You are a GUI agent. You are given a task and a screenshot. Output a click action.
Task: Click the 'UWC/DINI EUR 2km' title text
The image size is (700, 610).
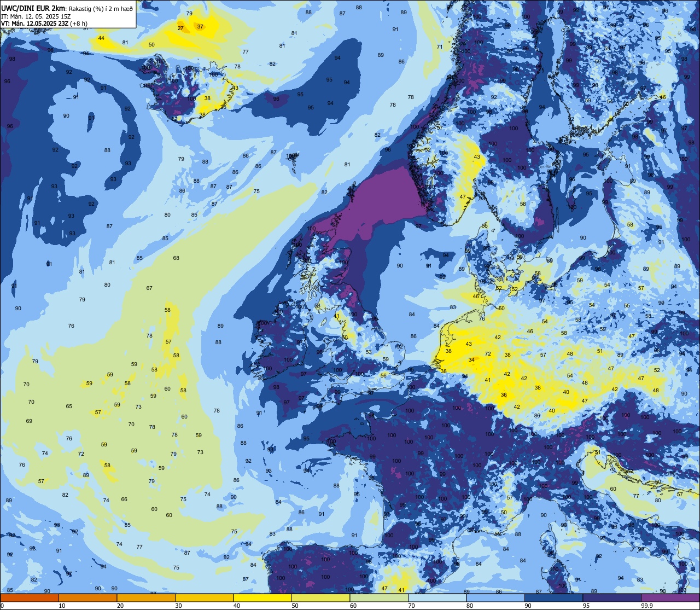click(33, 8)
